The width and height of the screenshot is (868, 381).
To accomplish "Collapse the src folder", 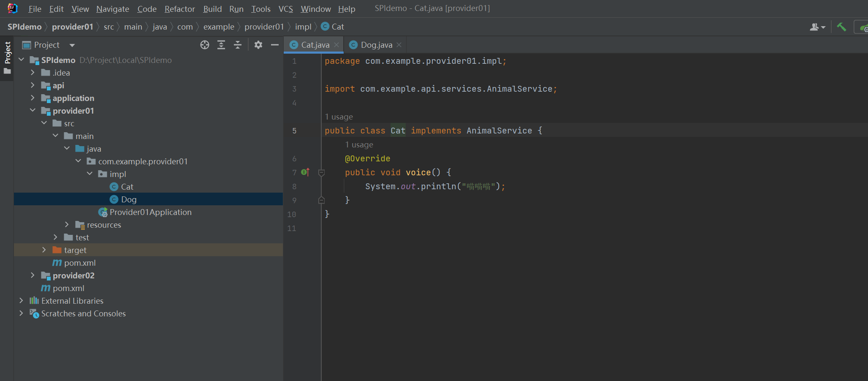I will [x=44, y=123].
